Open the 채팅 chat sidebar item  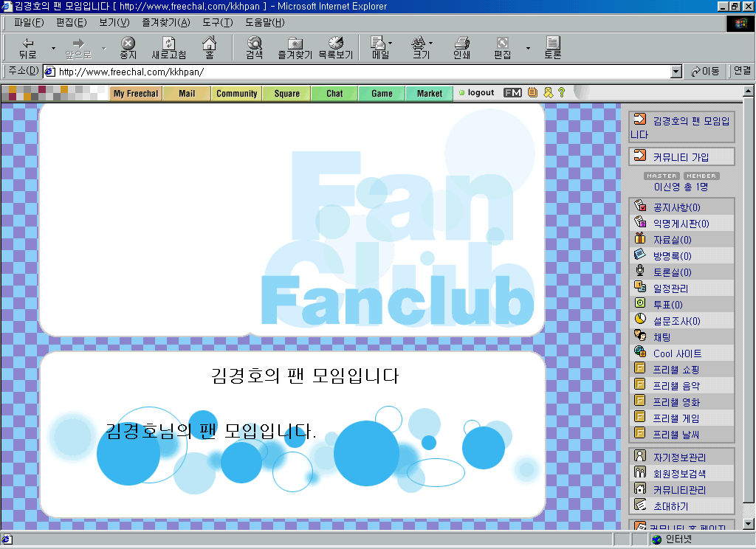(x=661, y=337)
